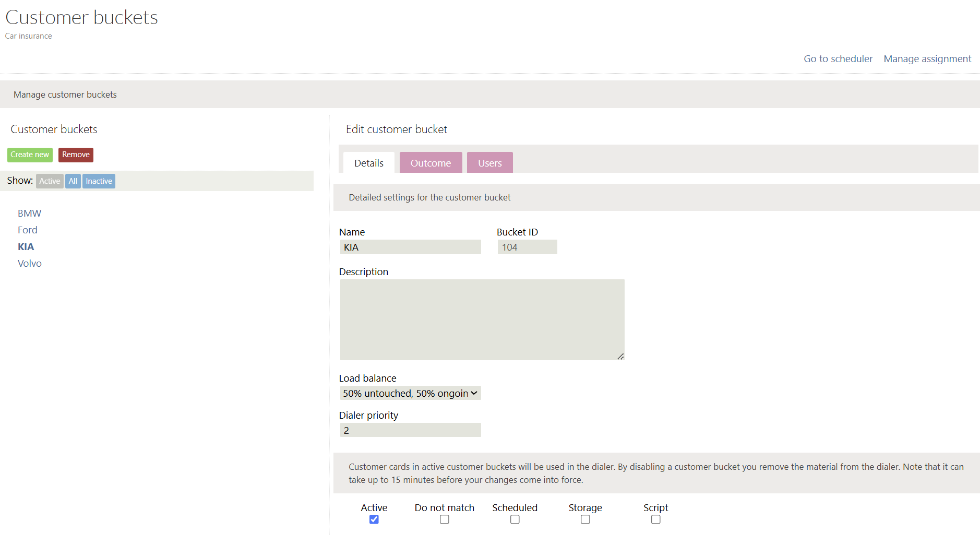Viewport: 980px width, 556px height.
Task: Select the Volvo bucket in list
Action: pos(30,264)
